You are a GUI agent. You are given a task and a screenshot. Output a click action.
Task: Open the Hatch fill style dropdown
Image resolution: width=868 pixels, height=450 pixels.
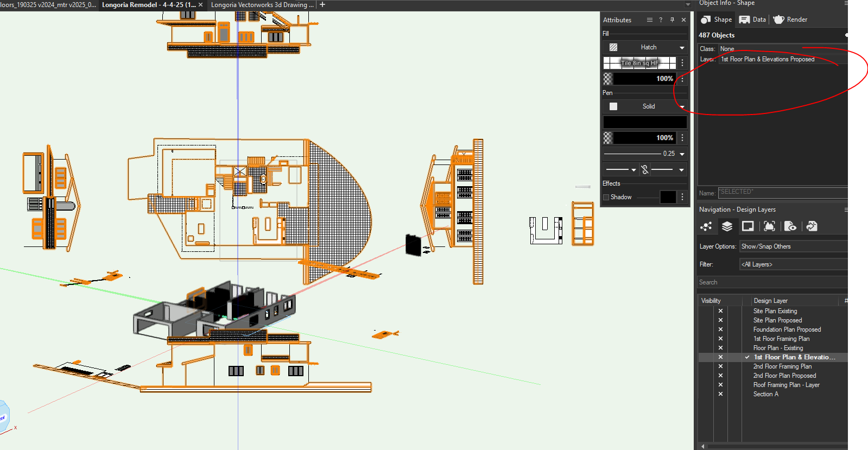pos(682,48)
